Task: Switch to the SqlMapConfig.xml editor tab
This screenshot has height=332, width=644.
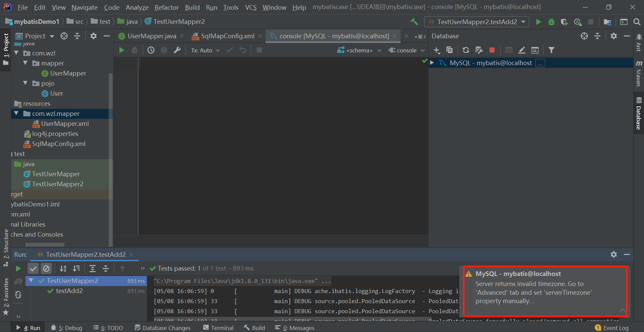Action: (227, 36)
